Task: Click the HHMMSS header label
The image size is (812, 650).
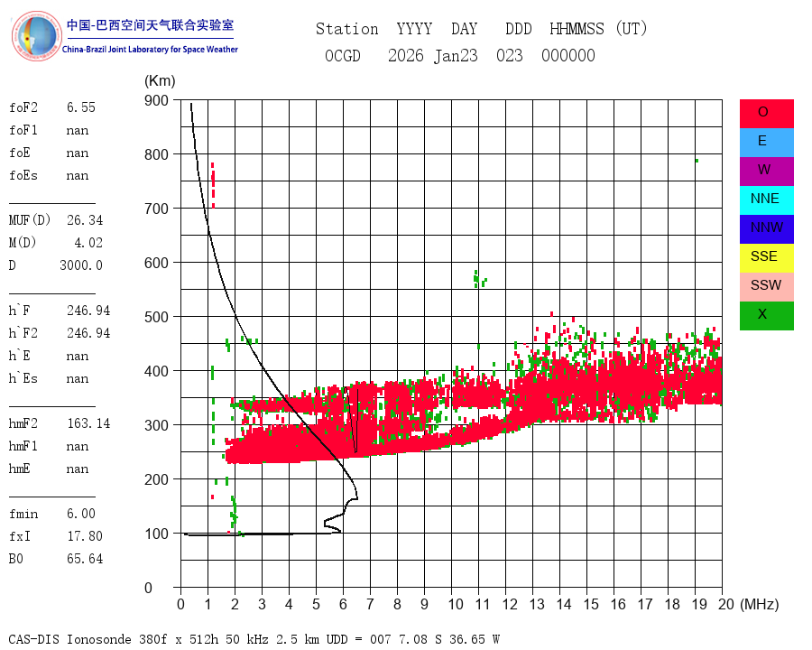Action: click(577, 29)
